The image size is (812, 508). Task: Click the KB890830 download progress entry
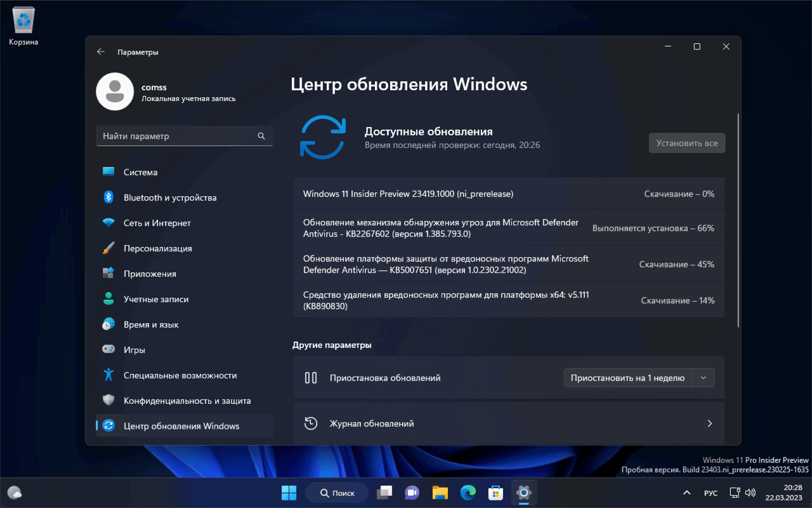click(x=507, y=300)
